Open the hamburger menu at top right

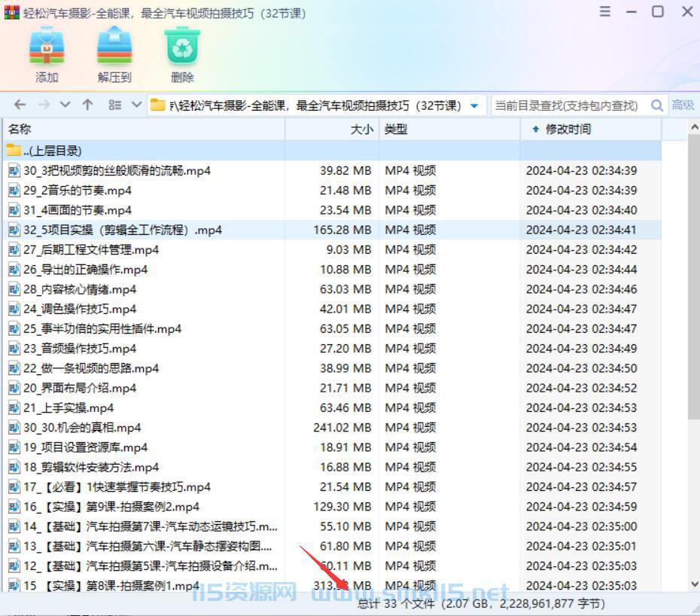(605, 11)
